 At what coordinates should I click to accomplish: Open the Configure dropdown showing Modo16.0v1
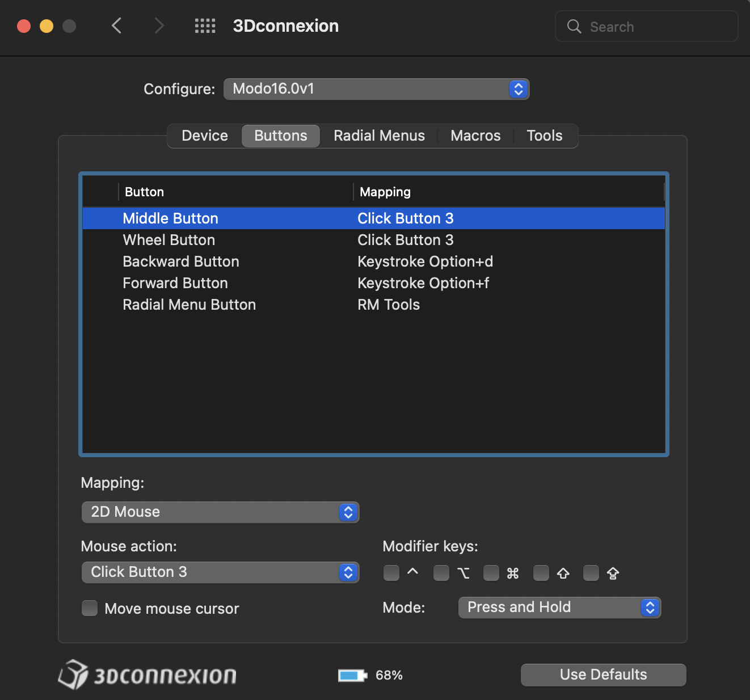376,89
